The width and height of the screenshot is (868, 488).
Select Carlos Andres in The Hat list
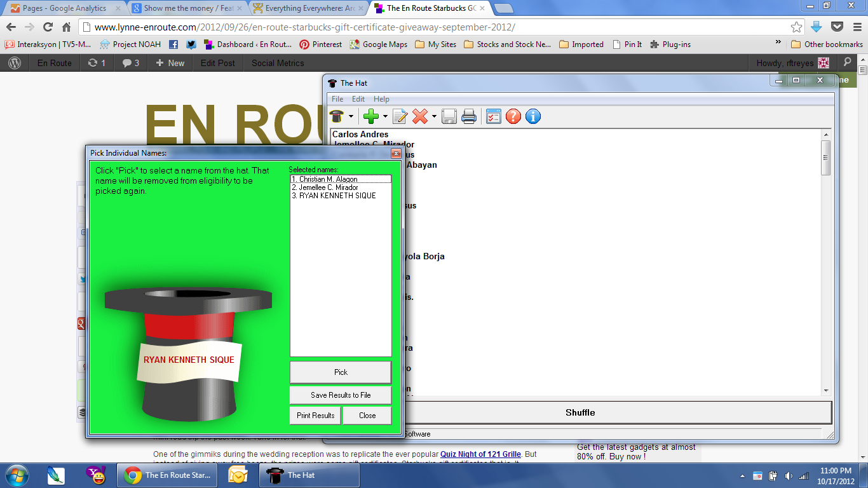pos(360,134)
